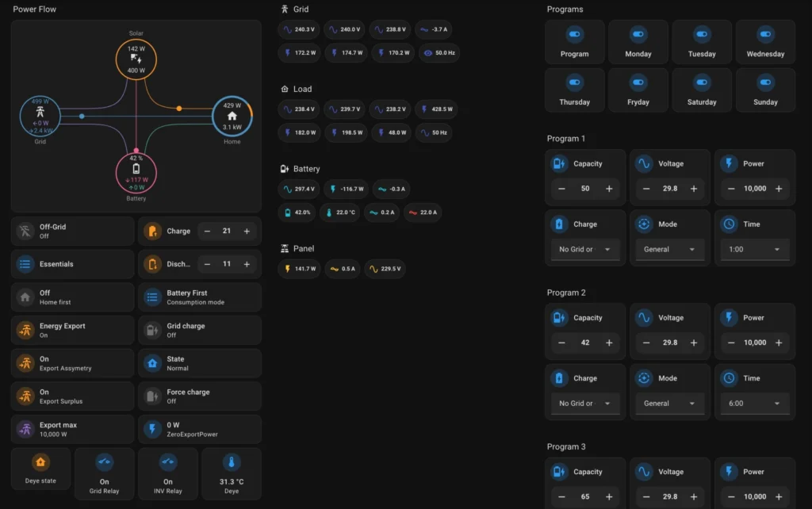Increase the Charge value with plus

(x=247, y=231)
